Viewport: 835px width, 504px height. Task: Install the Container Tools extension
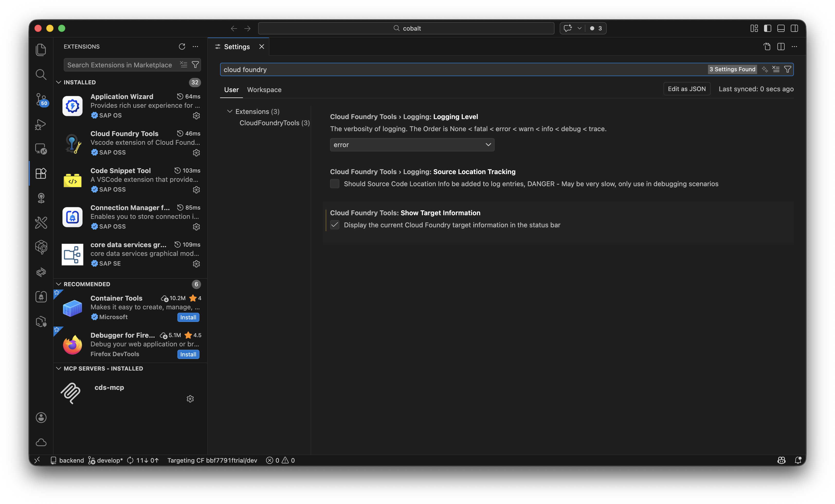[x=188, y=317]
